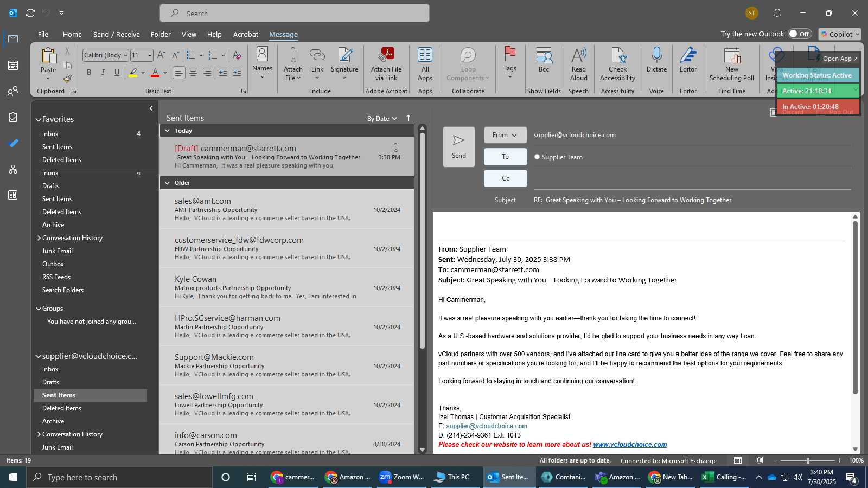Align text center

click(193, 72)
